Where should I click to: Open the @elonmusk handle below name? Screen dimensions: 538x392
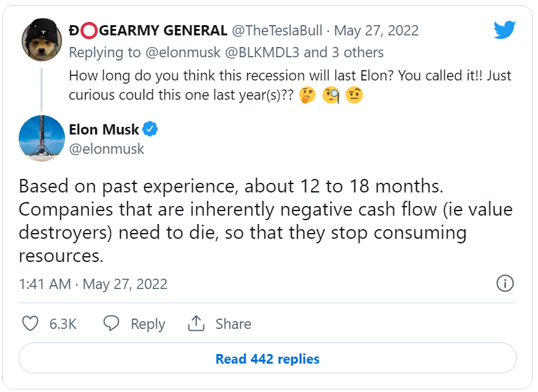click(x=106, y=149)
